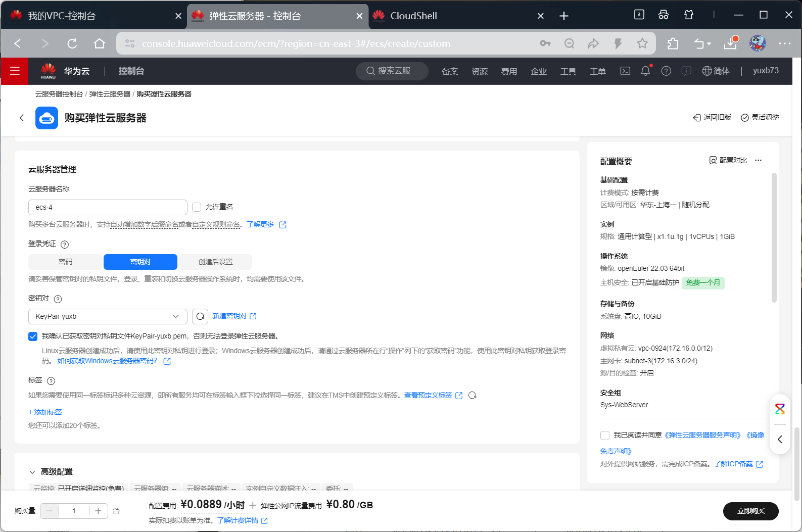The image size is (802, 532).
Task: Select the 密钥对 login credential option
Action: click(x=140, y=262)
